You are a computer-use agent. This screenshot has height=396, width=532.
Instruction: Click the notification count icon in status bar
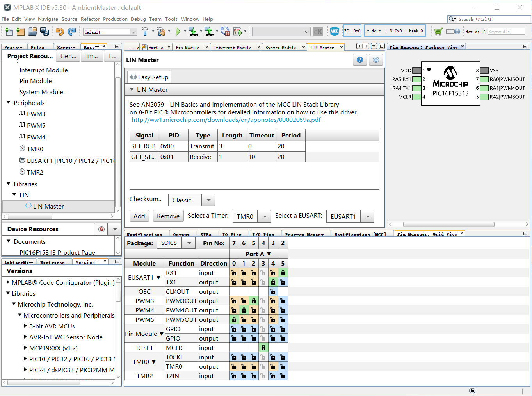tap(472, 391)
